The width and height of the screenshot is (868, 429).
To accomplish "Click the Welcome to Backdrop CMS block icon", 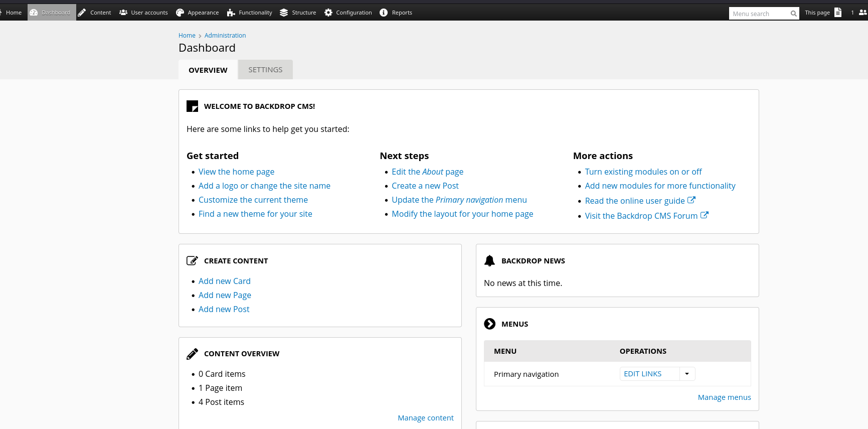I will coord(192,106).
